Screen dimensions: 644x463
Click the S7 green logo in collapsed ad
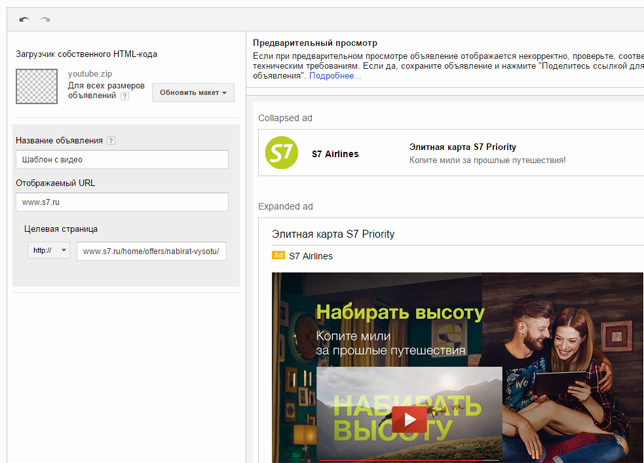281,153
